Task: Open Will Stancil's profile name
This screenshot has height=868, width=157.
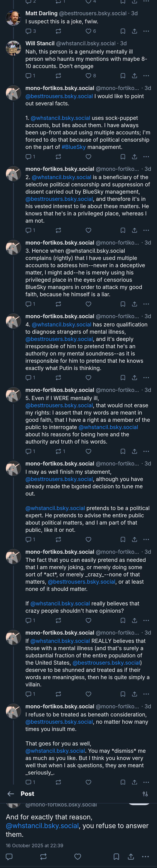Action: (40, 43)
